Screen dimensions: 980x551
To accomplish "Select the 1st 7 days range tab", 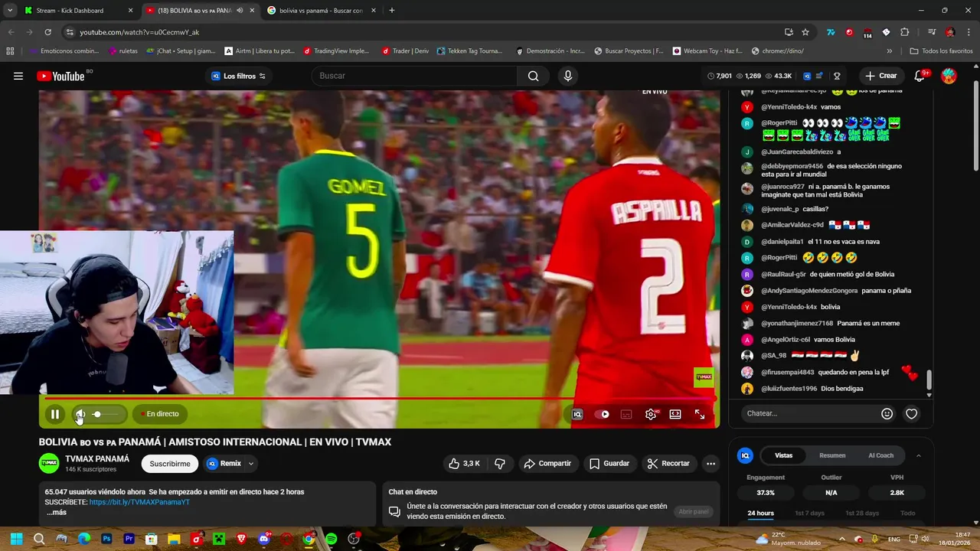I will (x=809, y=513).
